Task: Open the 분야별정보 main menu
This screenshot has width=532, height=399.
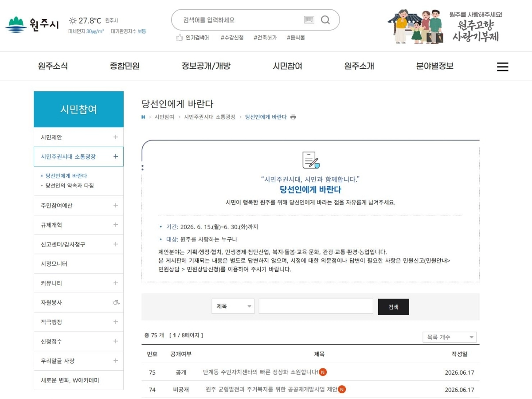Action: (434, 66)
